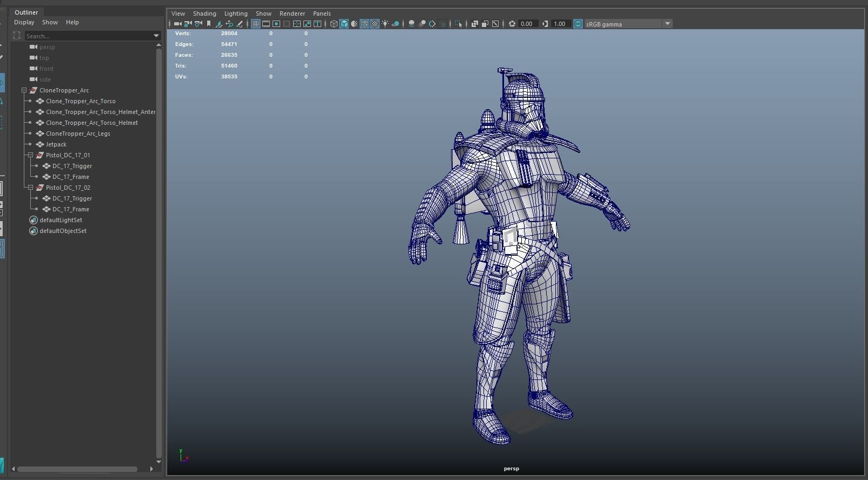Collapse the Pistol_DC_17_01 group
The width and height of the screenshot is (868, 480).
tap(30, 155)
